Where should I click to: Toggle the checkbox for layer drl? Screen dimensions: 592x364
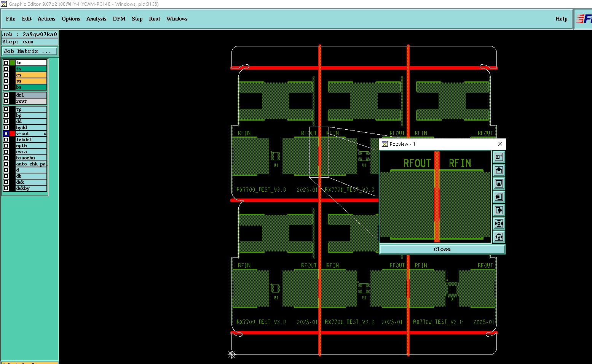[6, 95]
